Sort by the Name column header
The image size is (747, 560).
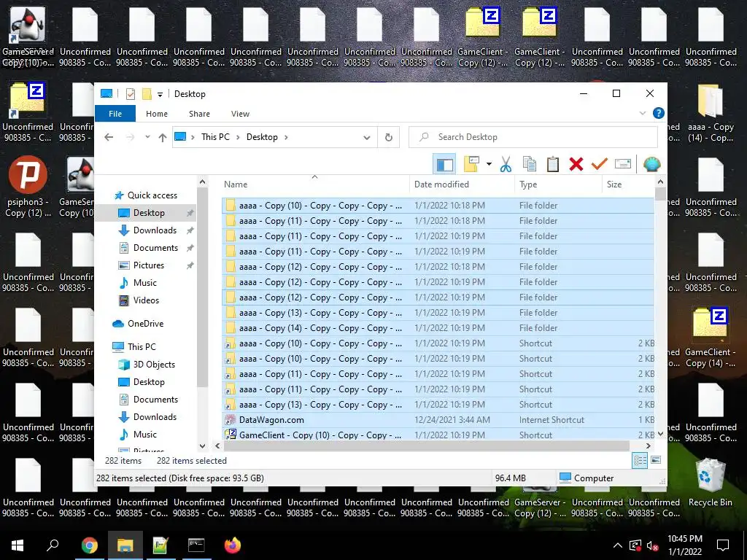314,184
